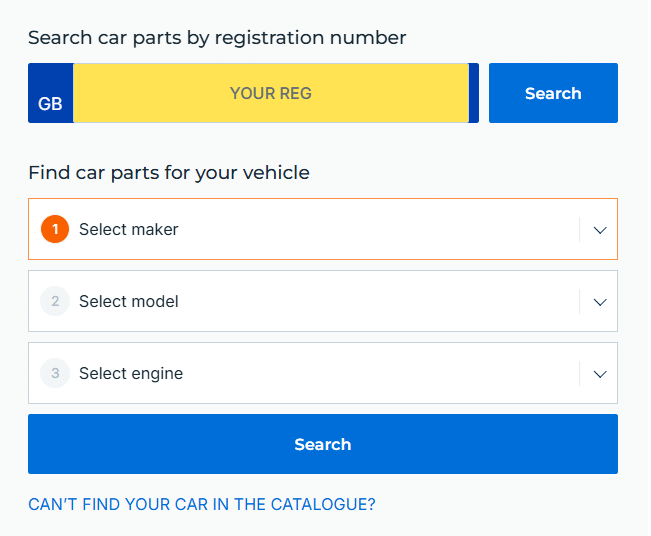651x536 pixels.
Task: Click the chevron arrow in Select maker
Action: [600, 230]
